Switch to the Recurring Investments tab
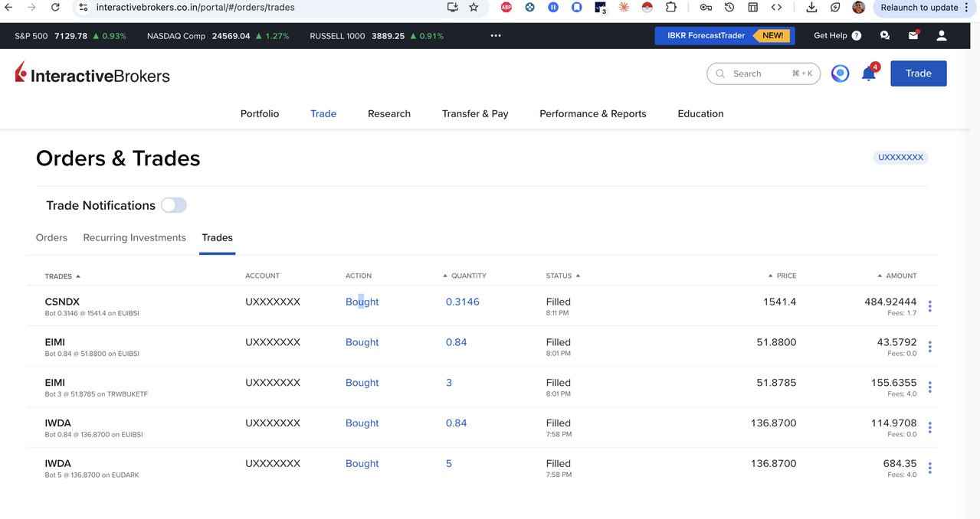980x519 pixels. tap(135, 237)
